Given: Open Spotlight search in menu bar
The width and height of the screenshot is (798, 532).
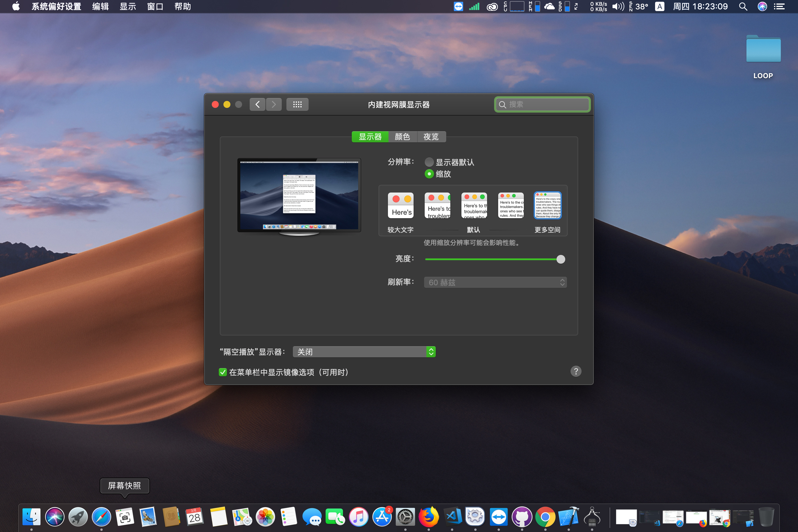Looking at the screenshot, I should pos(743,6).
